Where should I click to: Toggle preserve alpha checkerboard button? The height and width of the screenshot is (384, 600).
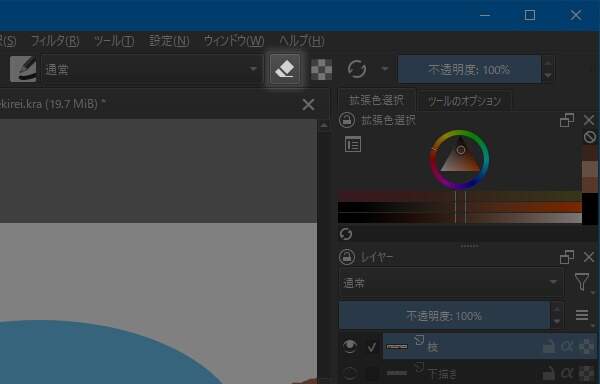(321, 69)
